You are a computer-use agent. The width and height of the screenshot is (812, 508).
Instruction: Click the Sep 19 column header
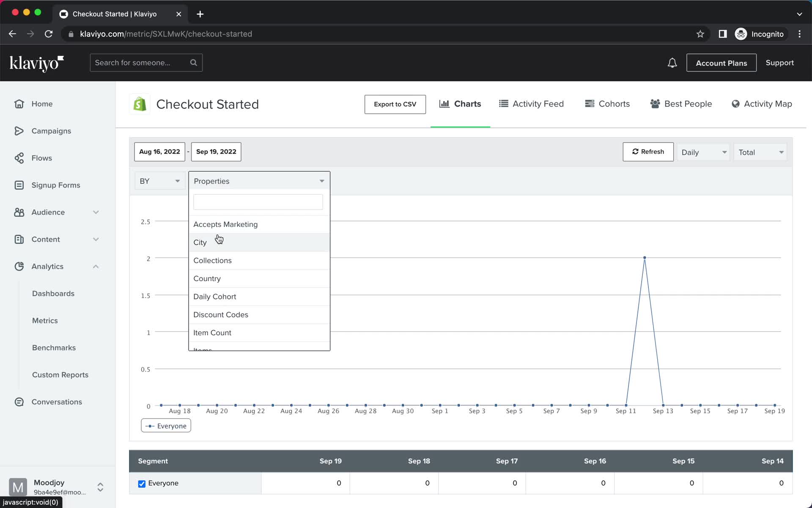pyautogui.click(x=331, y=461)
